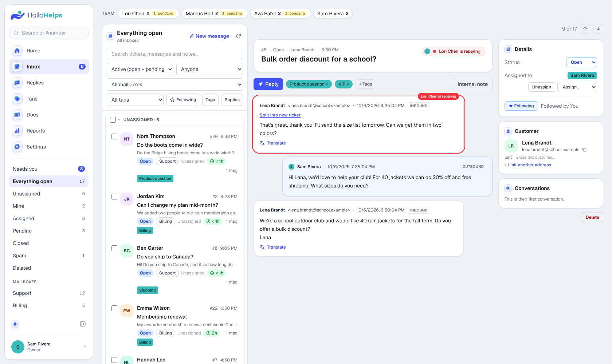
Task: Click the refresh icon beside New message
Action: pos(238,36)
